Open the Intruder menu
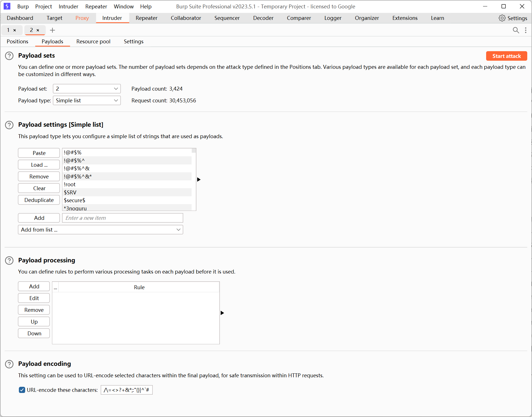The height and width of the screenshot is (417, 532). tap(69, 6)
